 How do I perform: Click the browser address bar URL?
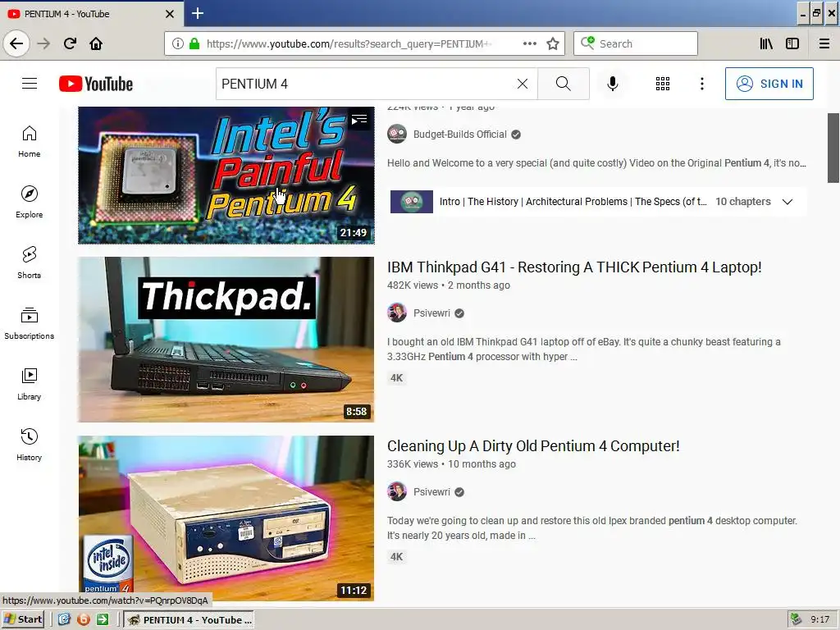[x=349, y=43]
